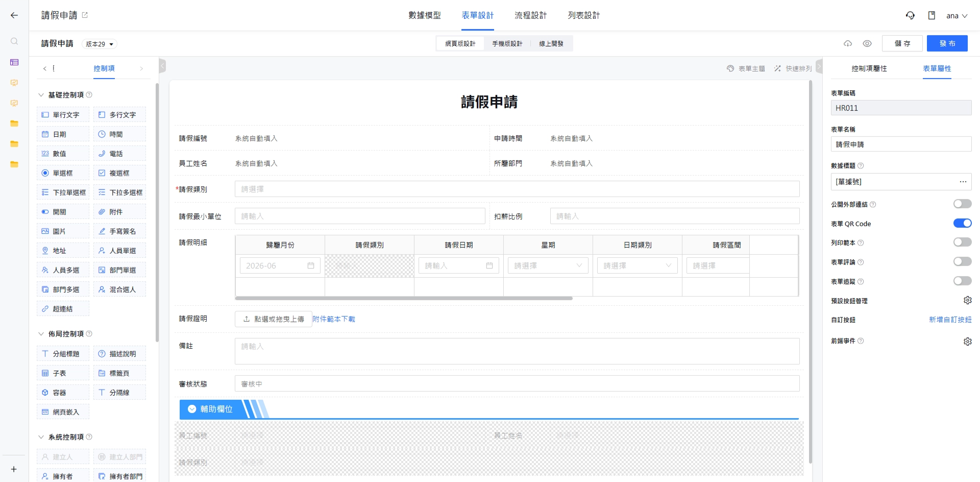Open the 控制項屬性 tab

click(869, 68)
